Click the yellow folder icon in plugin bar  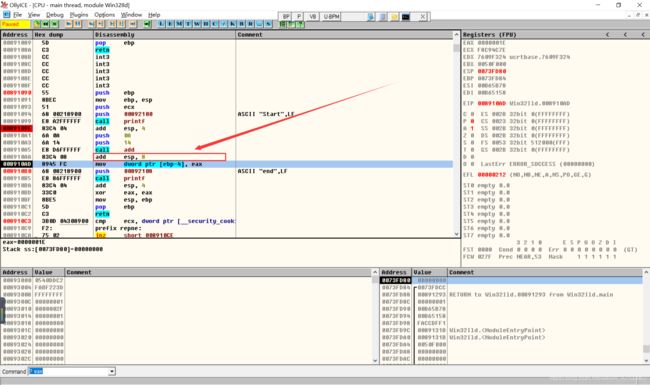click(394, 17)
